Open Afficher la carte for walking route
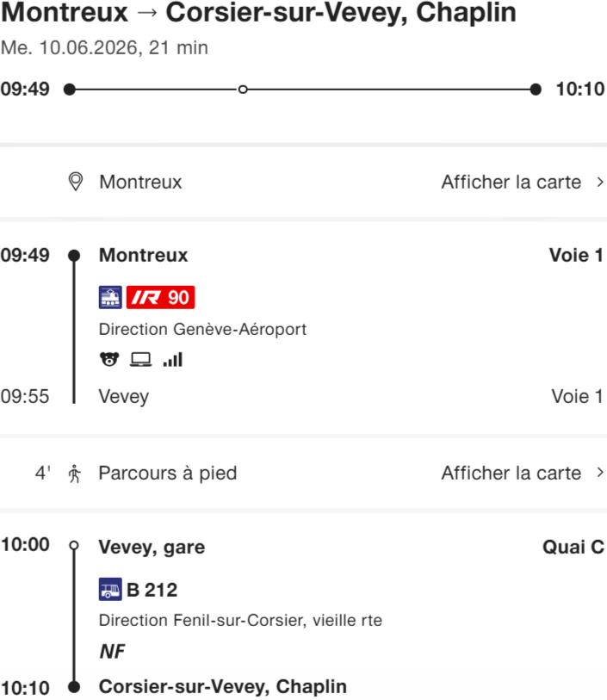 pos(511,473)
